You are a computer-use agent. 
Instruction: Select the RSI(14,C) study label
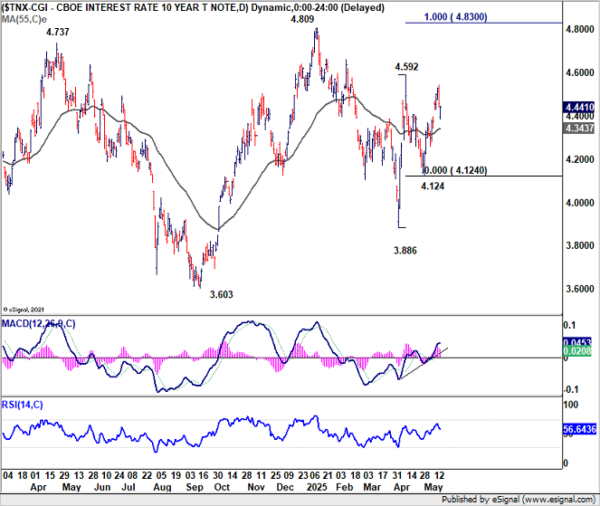22,405
